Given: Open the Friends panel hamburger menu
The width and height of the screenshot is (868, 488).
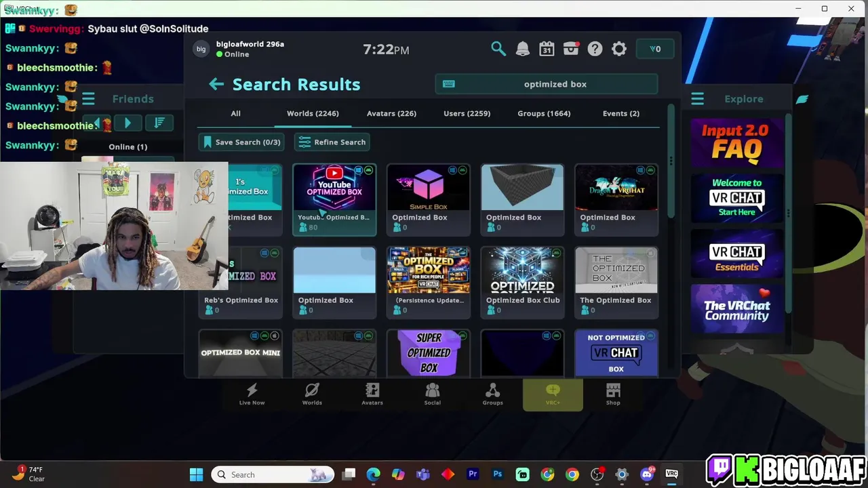Looking at the screenshot, I should pos(88,99).
